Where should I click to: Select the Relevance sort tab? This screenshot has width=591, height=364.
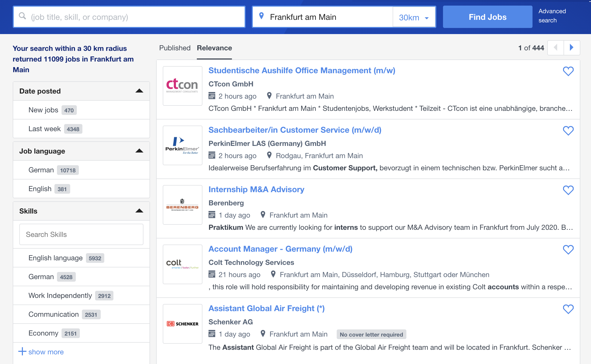pyautogui.click(x=214, y=48)
